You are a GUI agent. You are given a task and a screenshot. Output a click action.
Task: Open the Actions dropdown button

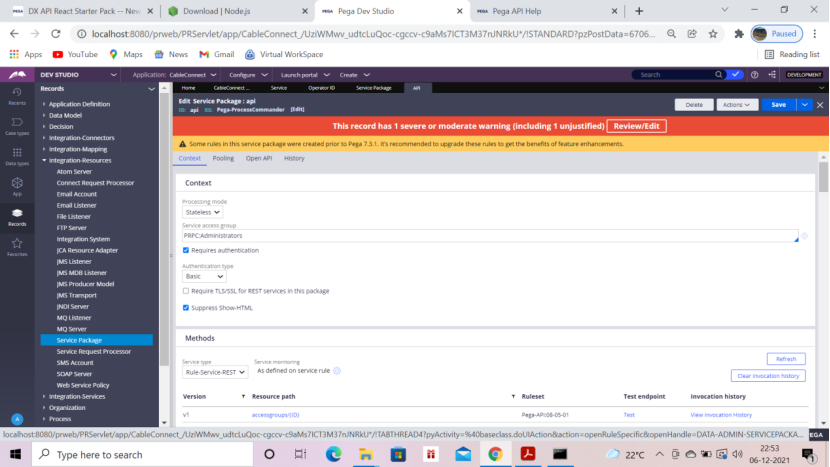coord(737,105)
